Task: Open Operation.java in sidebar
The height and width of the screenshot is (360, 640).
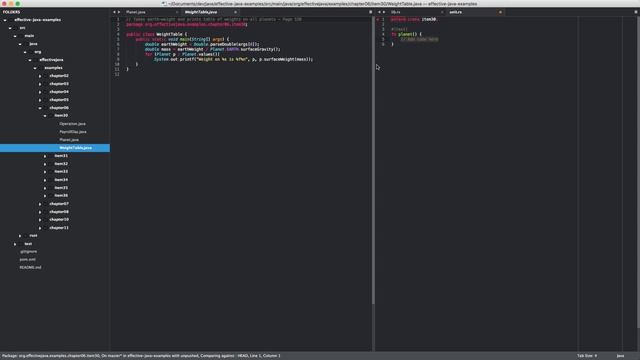Action: pyautogui.click(x=72, y=124)
